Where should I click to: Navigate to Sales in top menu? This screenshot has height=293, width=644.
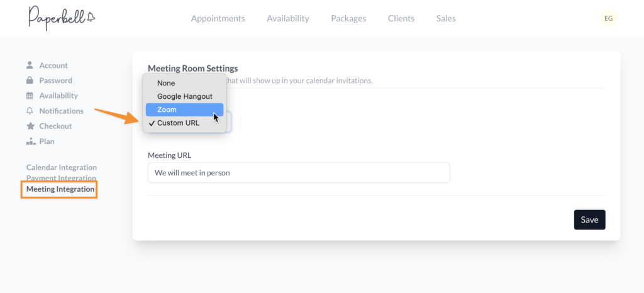[446, 18]
